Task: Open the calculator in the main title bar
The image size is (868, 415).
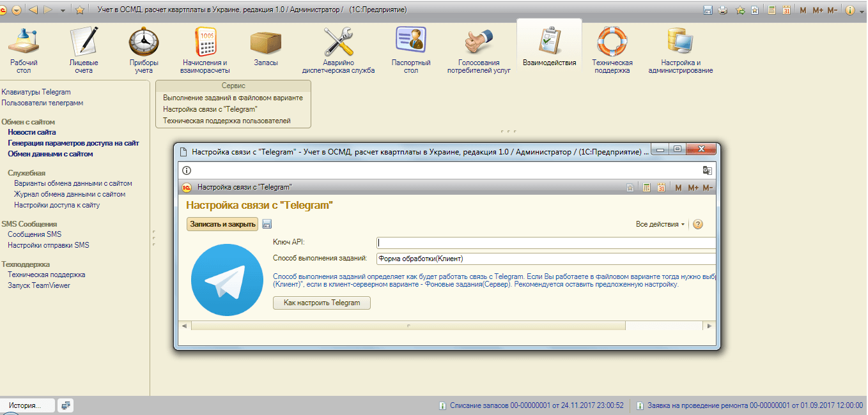Action: [772, 10]
